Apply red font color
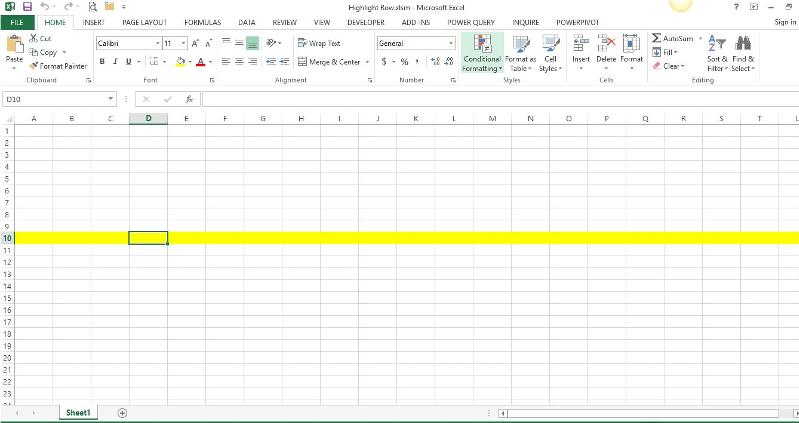799x423 pixels. click(201, 62)
